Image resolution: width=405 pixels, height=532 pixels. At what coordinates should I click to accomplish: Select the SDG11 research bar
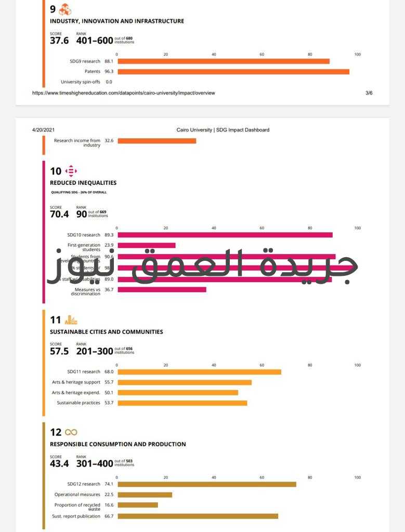coord(199,372)
